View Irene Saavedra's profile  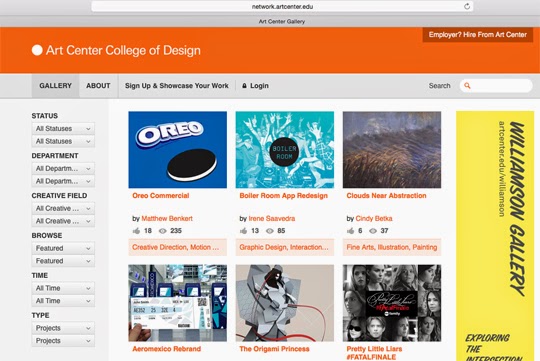click(x=272, y=218)
